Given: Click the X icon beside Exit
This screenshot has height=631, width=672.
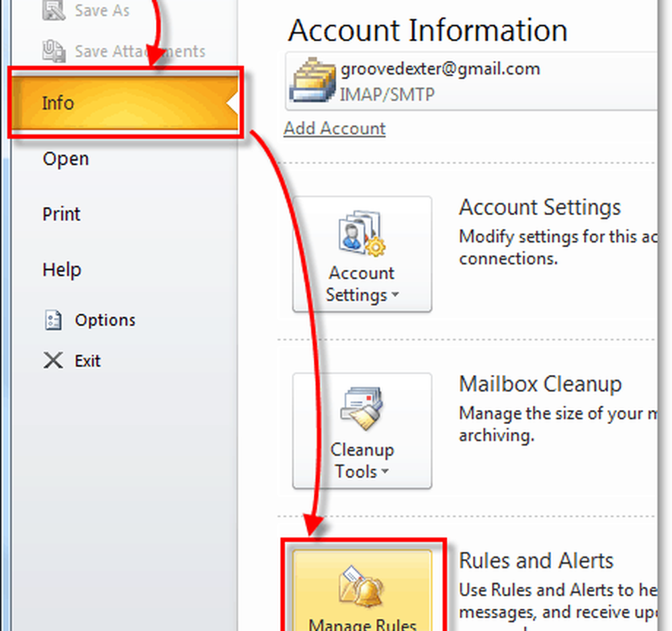Looking at the screenshot, I should coord(53,361).
